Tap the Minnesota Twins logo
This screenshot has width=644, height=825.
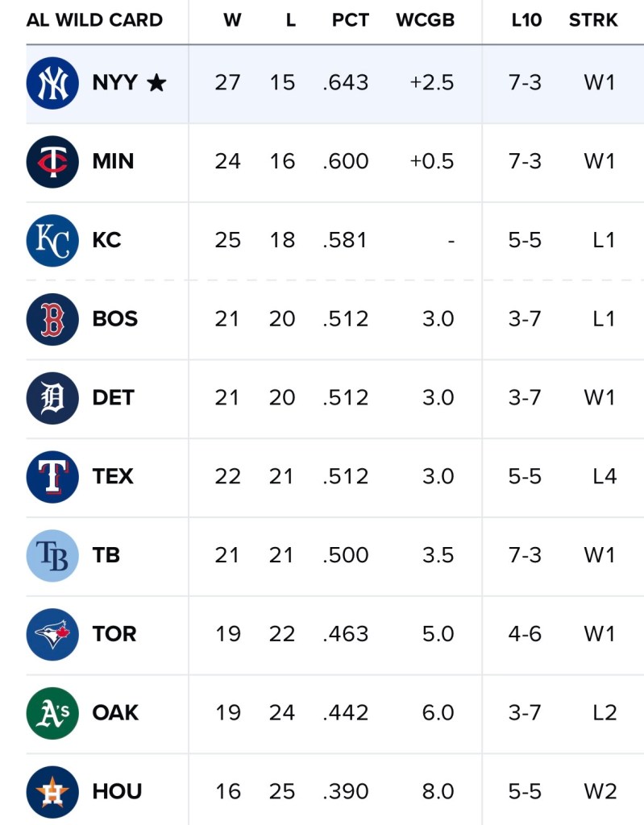click(52, 162)
